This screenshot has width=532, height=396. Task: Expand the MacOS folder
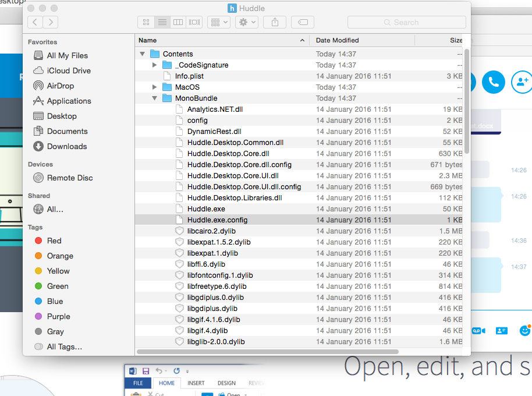(x=154, y=87)
